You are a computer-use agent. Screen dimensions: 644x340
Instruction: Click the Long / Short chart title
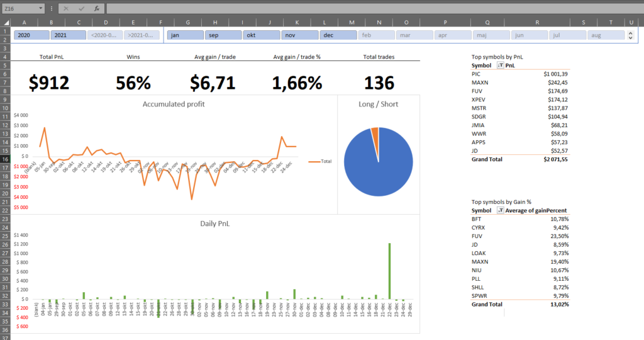(378, 104)
